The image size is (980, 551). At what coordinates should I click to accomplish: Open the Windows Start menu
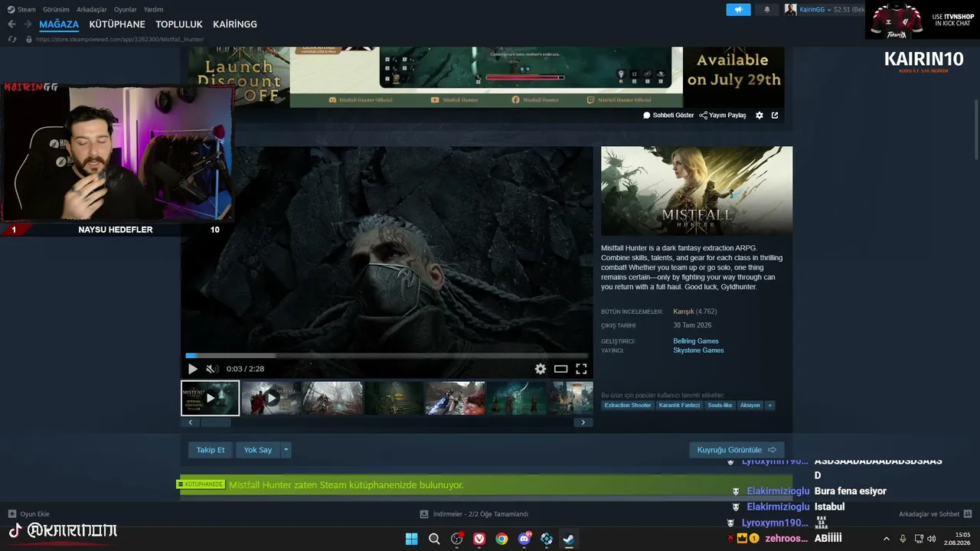[411, 539]
